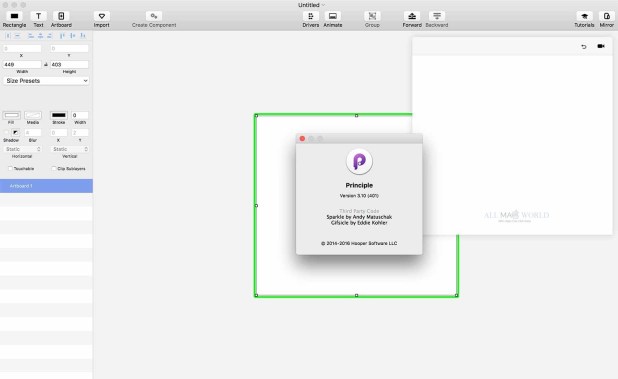The image size is (618, 379).
Task: Open the Tutorials
Action: 584,16
